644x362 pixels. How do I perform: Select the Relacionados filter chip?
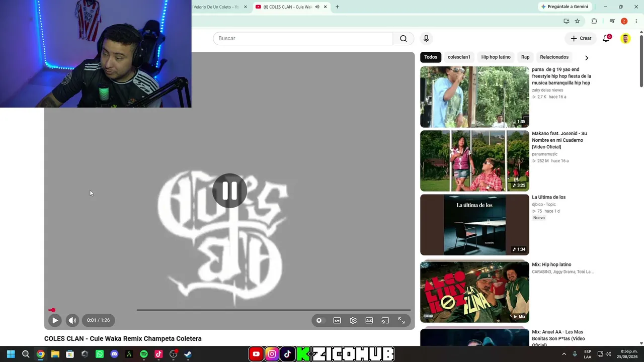click(x=554, y=57)
